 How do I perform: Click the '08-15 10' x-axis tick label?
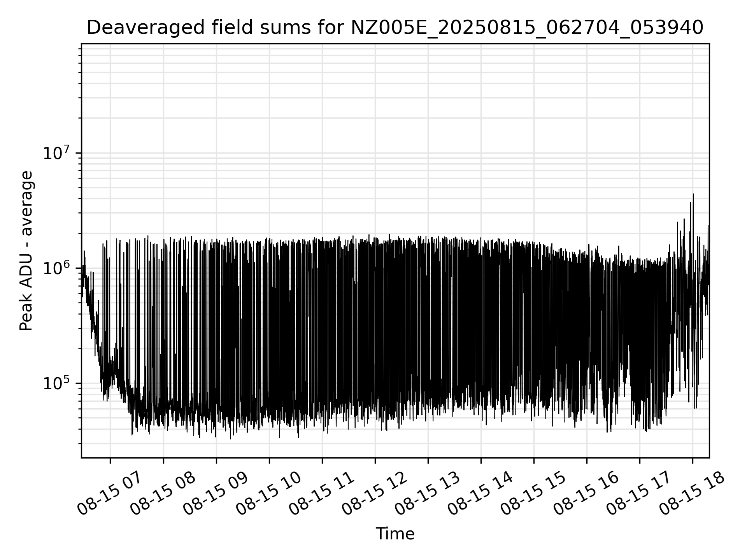(x=268, y=493)
